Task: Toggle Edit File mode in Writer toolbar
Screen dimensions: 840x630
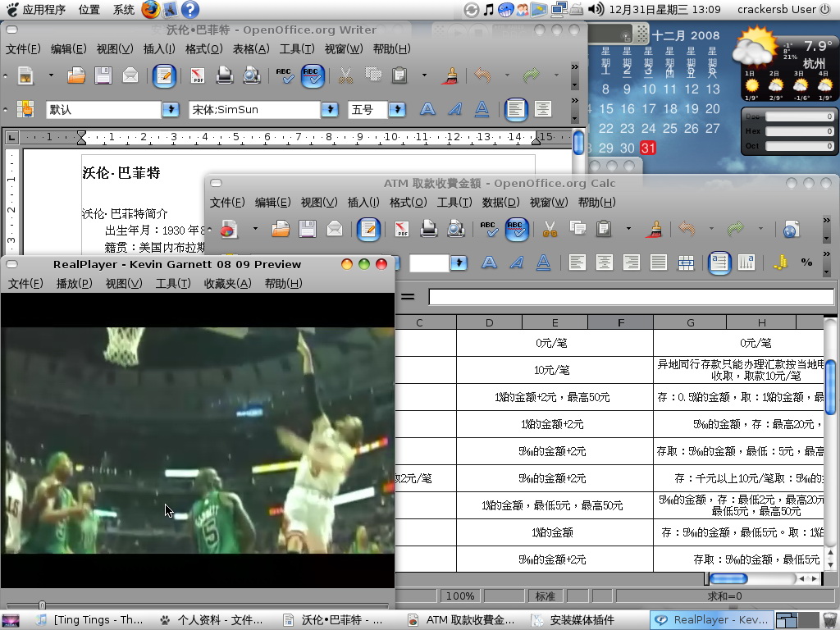Action: click(x=164, y=75)
